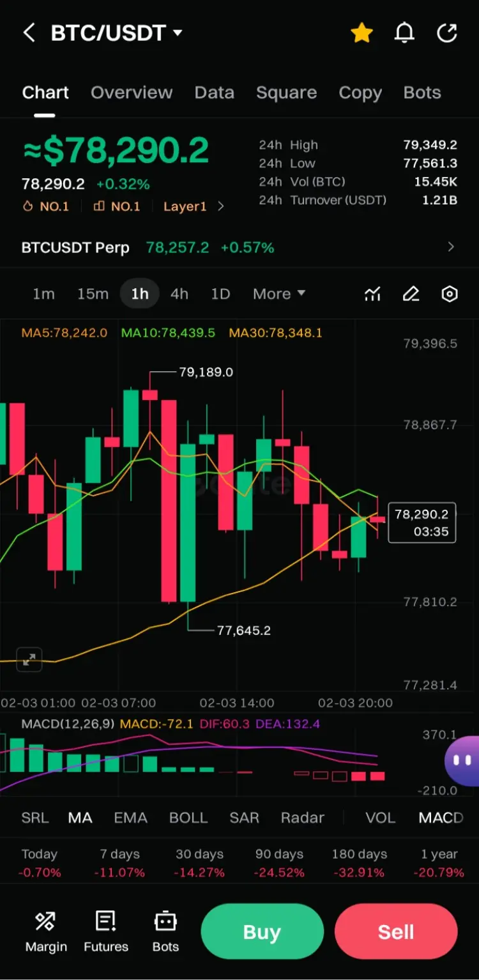Toggle the MACD sub-indicator
The width and height of the screenshot is (479, 980).
[441, 818]
